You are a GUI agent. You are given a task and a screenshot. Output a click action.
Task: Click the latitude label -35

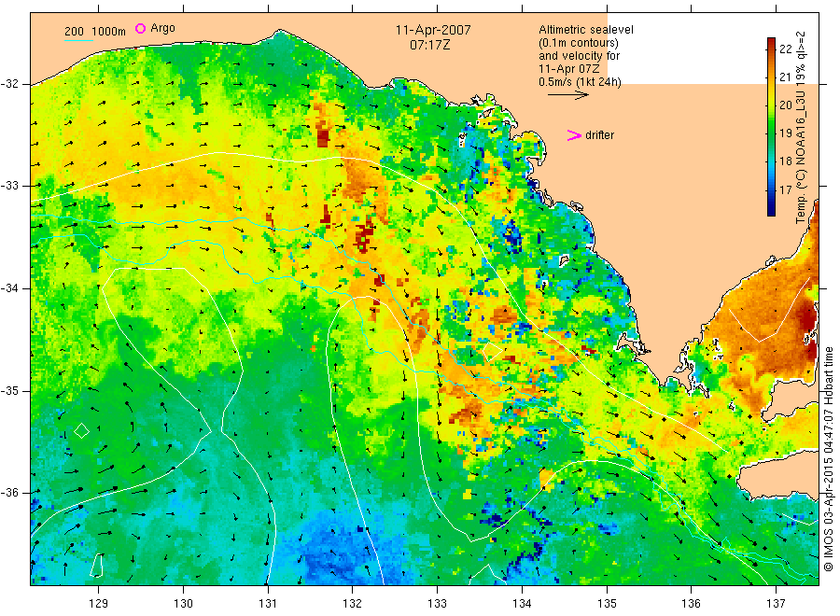[9, 390]
